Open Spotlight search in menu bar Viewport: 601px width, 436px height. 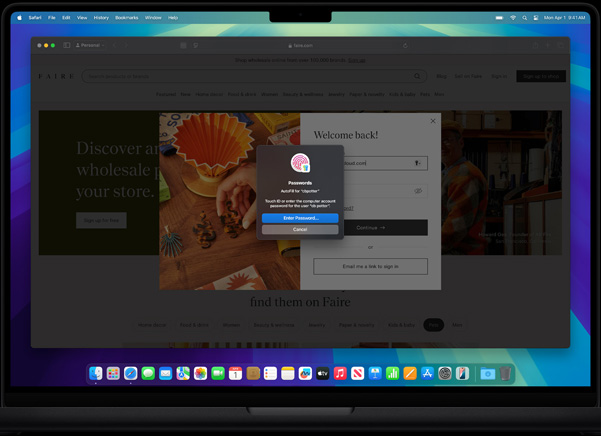[524, 18]
